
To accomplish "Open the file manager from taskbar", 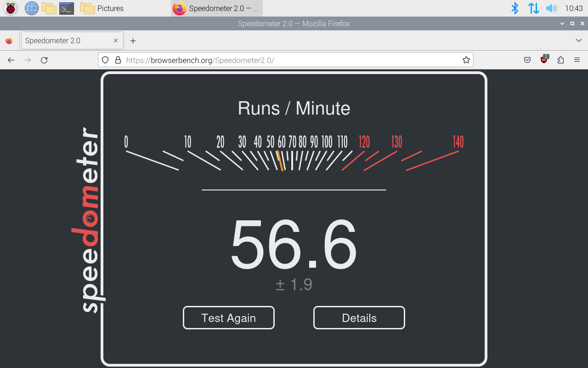I will tap(49, 8).
